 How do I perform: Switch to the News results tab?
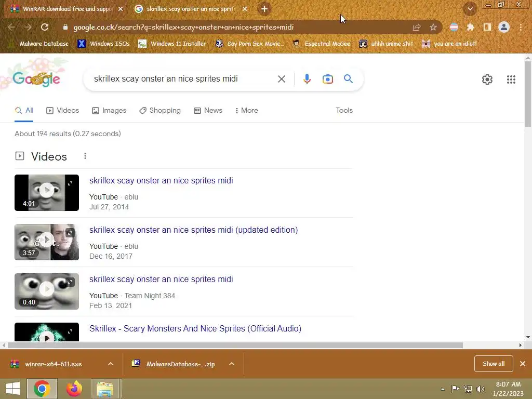[208, 111]
